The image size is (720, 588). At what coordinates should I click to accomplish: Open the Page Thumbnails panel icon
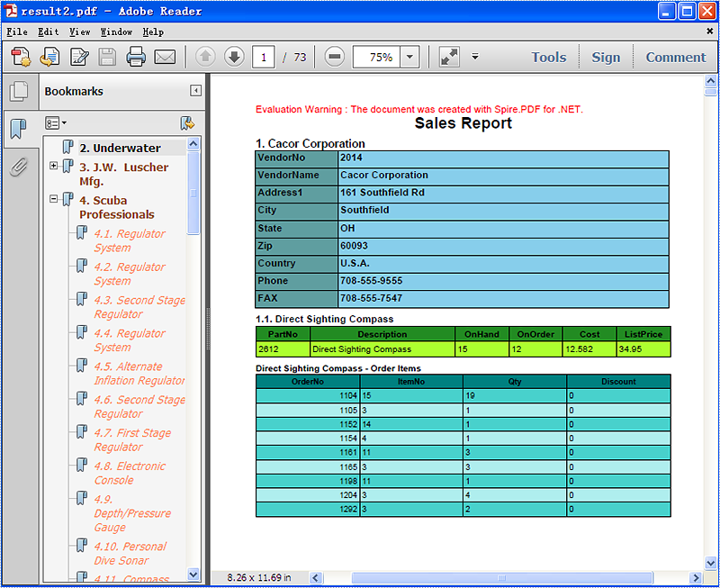click(19, 91)
